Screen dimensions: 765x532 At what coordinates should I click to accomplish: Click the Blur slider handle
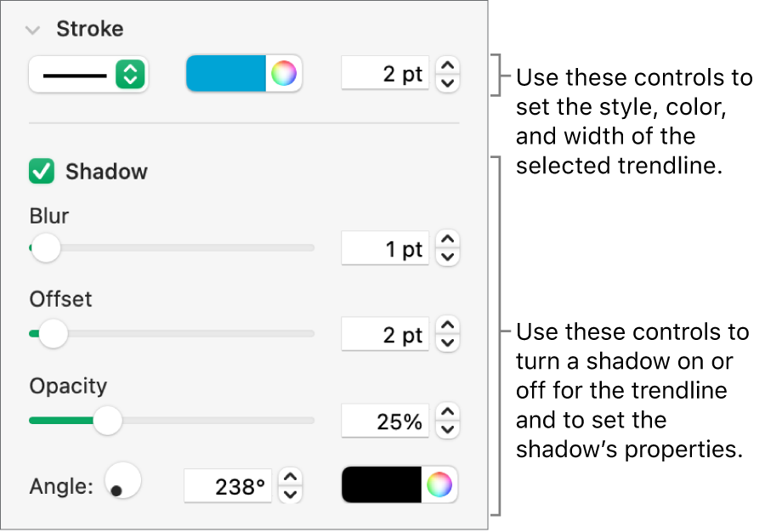[x=46, y=248]
